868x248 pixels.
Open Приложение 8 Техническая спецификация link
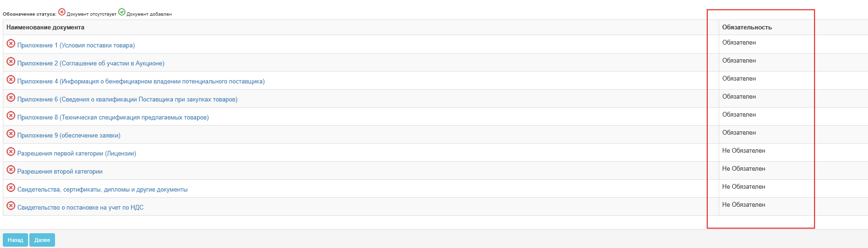tap(113, 118)
